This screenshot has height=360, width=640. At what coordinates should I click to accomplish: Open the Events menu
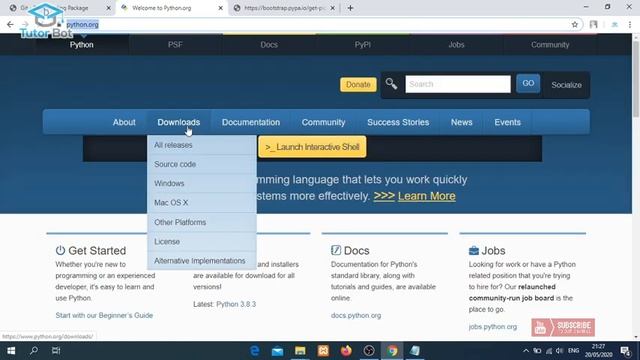[507, 122]
